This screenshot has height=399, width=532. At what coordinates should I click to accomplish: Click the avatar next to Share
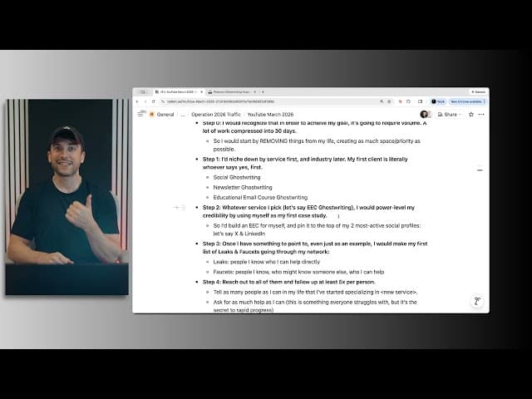(x=424, y=115)
